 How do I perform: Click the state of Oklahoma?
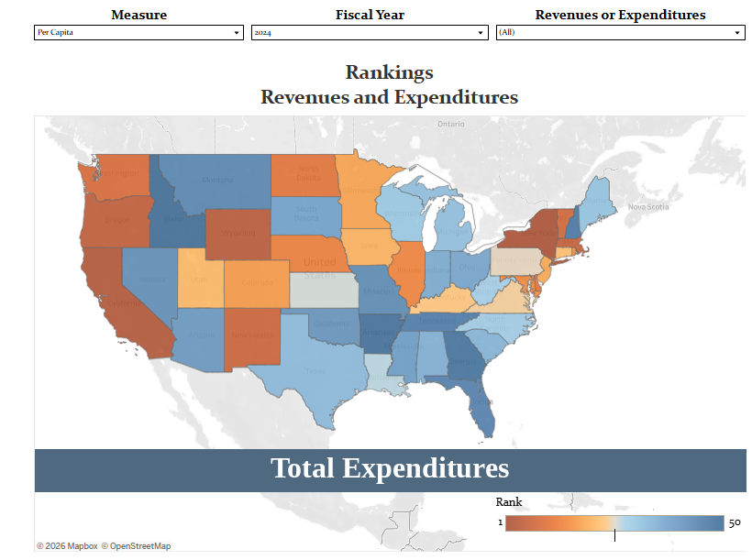(333, 326)
